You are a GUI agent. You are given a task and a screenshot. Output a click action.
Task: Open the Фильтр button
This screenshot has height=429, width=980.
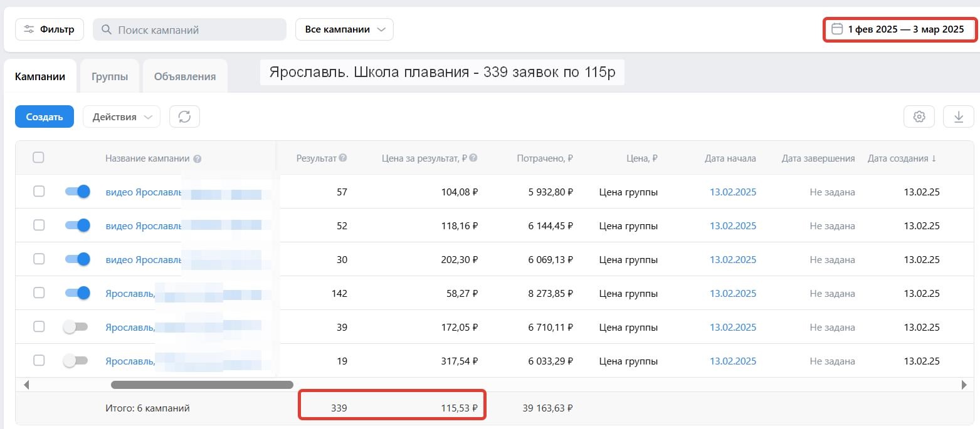click(x=50, y=29)
